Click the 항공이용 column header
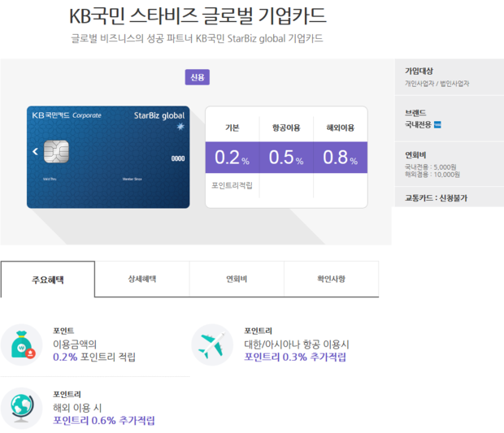 [x=286, y=128]
